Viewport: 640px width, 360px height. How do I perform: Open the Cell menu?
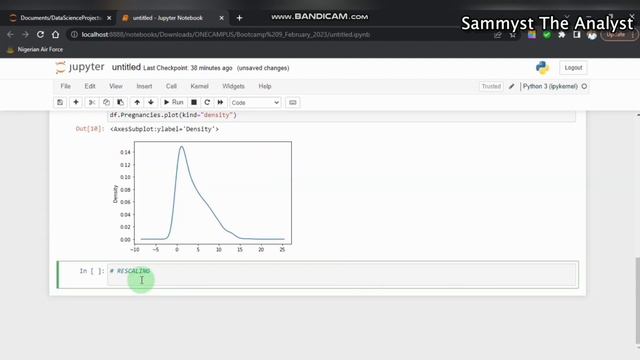pos(171,86)
